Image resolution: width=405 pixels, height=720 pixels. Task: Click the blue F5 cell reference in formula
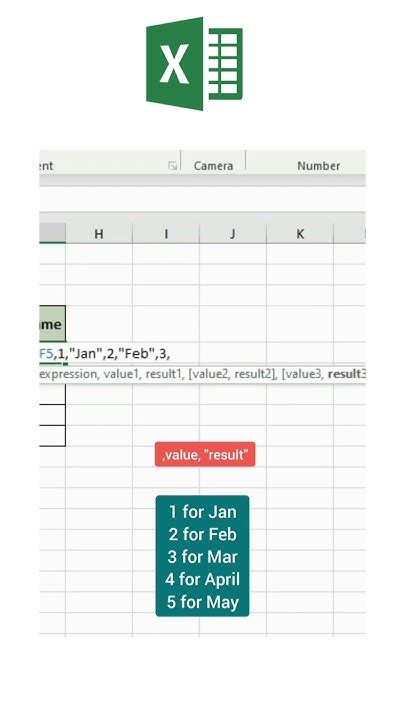click(x=46, y=354)
